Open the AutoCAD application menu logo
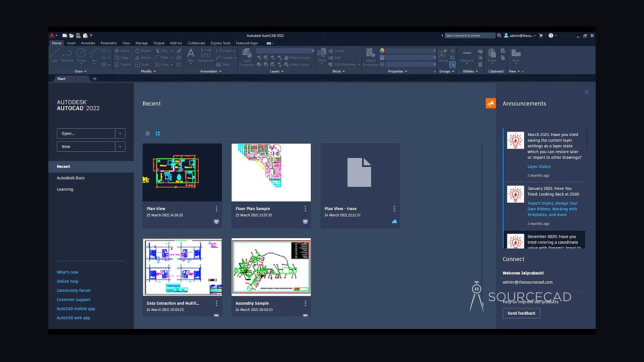Image resolution: width=644 pixels, height=362 pixels. pyautogui.click(x=52, y=35)
